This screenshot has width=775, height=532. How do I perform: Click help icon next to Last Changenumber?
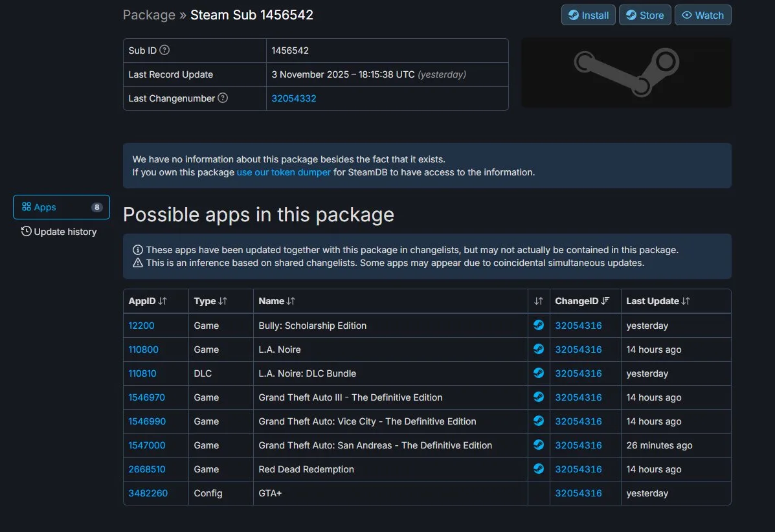pos(223,98)
